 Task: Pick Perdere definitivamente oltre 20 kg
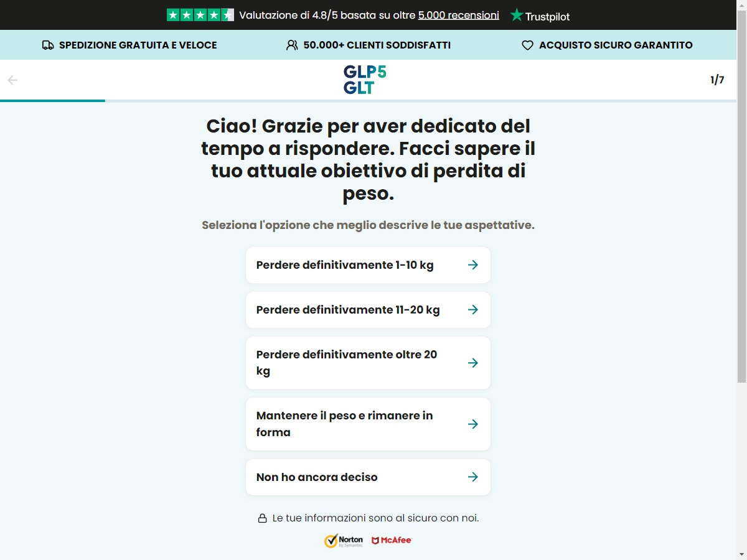click(x=368, y=363)
